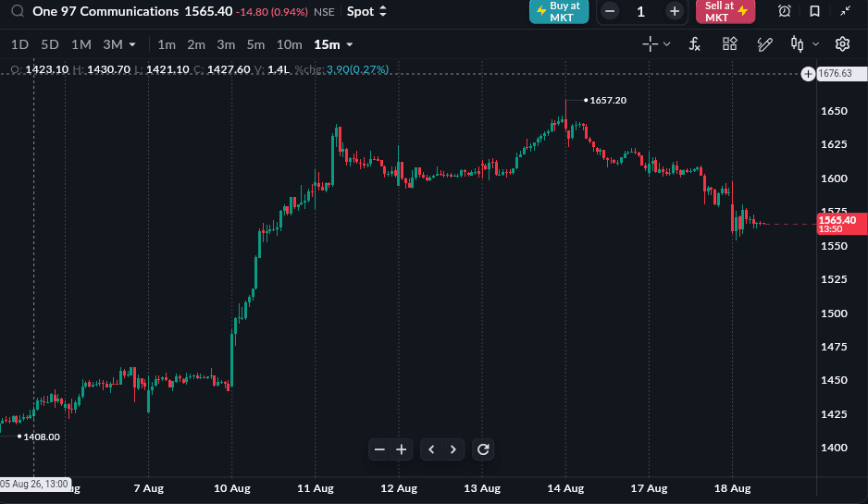
Task: Click the 12 Aug date on time axis
Action: (x=399, y=488)
